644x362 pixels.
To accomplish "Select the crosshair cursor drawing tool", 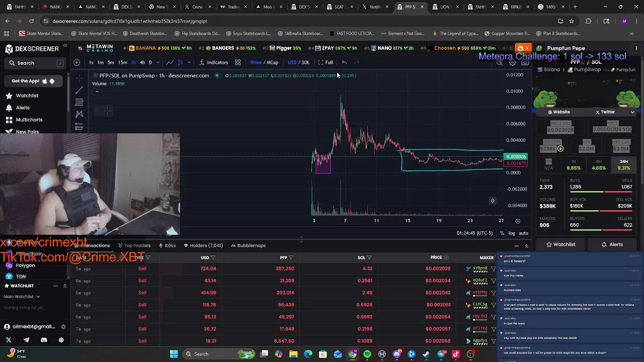I will [79, 78].
